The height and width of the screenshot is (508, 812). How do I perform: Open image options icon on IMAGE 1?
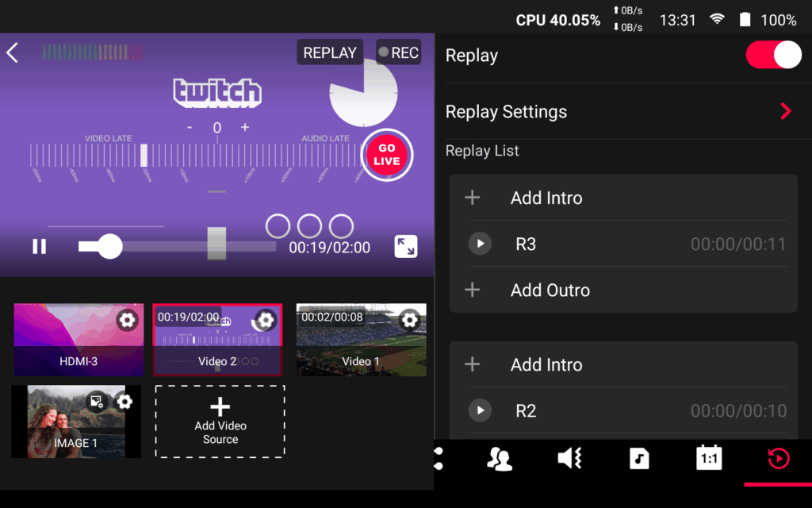tap(97, 402)
